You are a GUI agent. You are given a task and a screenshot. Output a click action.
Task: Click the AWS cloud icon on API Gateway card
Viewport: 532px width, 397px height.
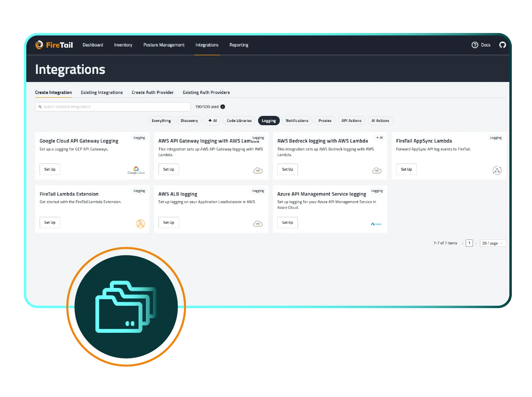(258, 170)
